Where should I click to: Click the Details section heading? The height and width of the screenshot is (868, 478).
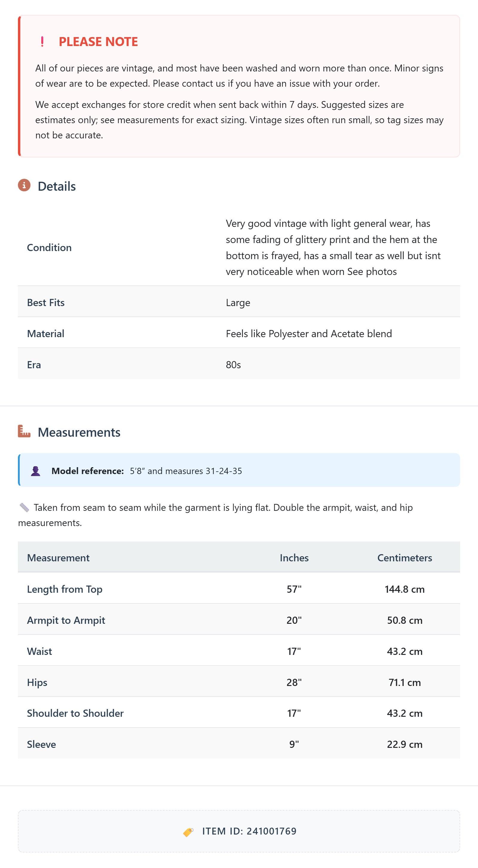pyautogui.click(x=56, y=186)
